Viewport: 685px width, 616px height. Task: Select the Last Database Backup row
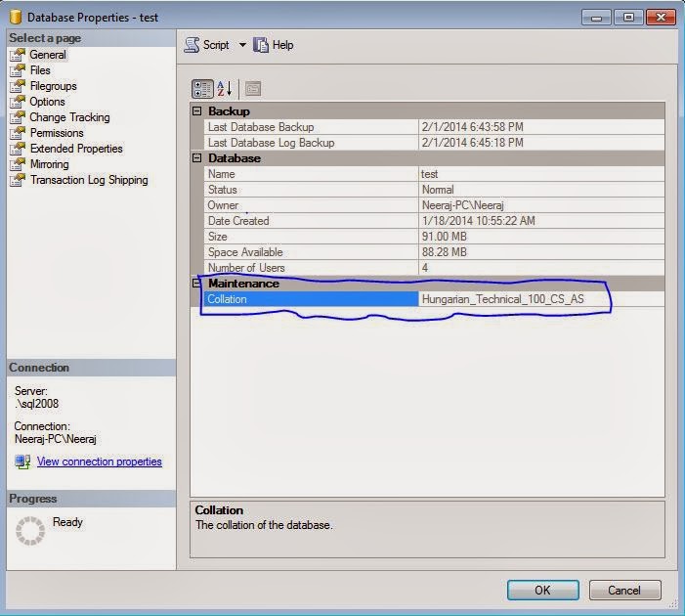[x=435, y=127]
